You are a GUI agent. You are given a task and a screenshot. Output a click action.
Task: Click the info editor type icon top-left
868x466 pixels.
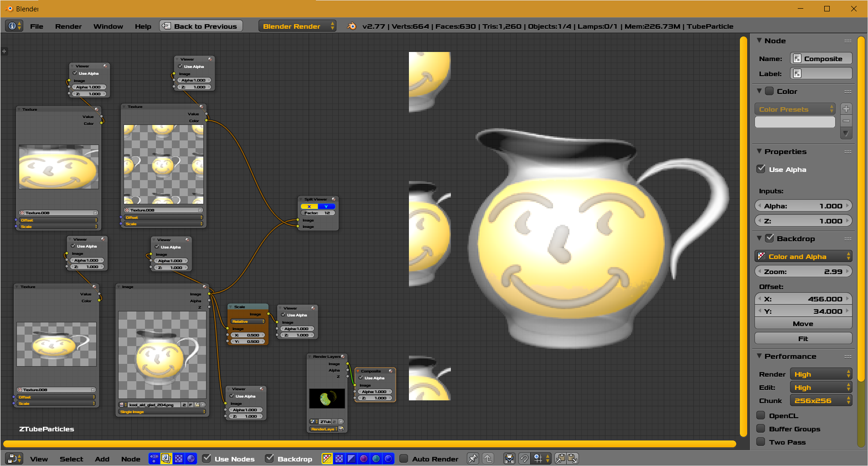coord(14,26)
